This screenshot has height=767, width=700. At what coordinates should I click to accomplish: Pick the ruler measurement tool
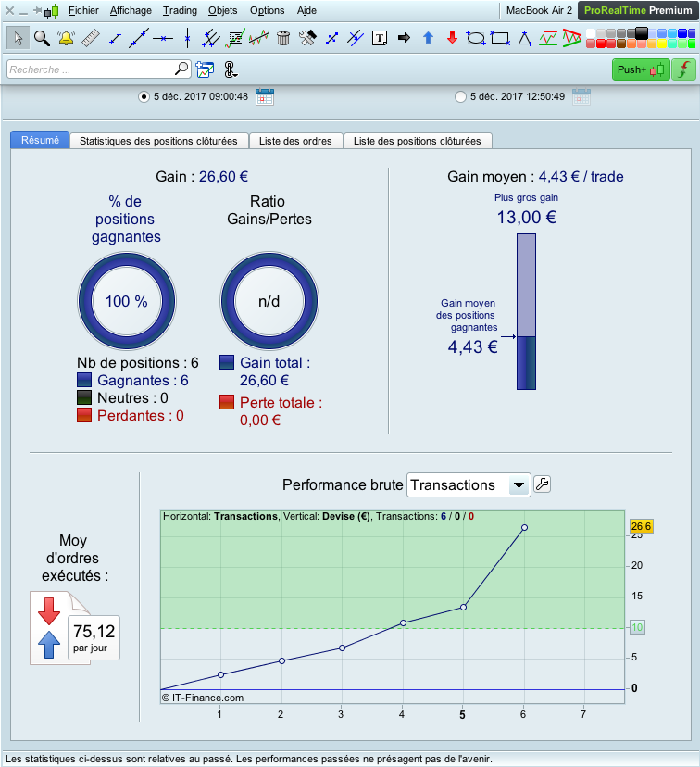pyautogui.click(x=91, y=38)
